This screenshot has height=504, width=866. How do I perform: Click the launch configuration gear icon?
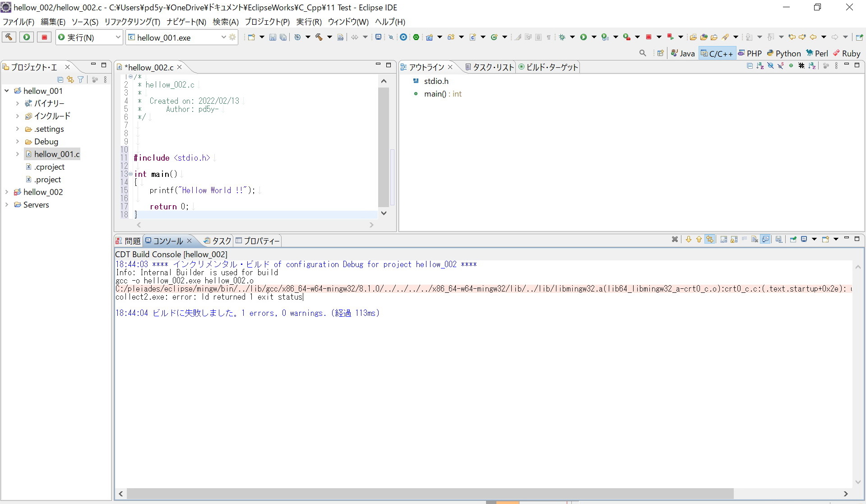232,37
